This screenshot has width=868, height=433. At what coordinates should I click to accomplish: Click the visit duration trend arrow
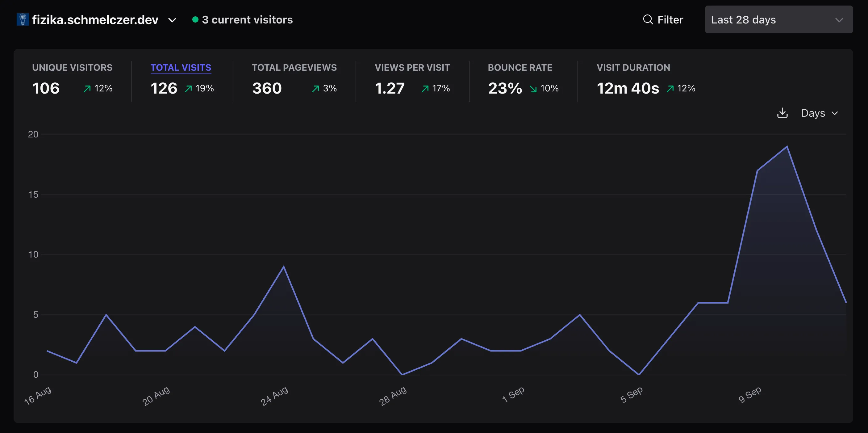click(x=670, y=88)
